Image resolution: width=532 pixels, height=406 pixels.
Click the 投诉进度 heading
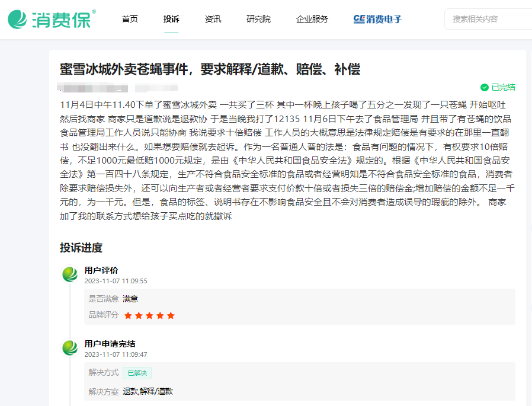tap(81, 248)
